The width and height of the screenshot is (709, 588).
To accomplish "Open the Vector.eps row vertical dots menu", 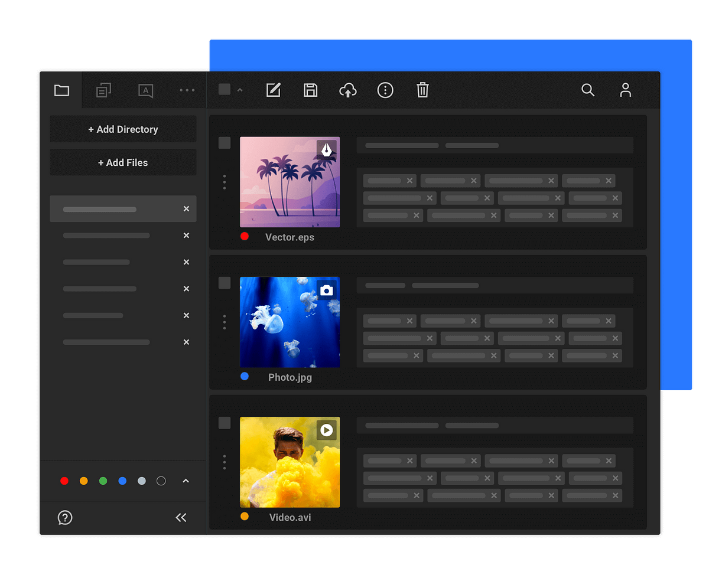I will tap(225, 182).
